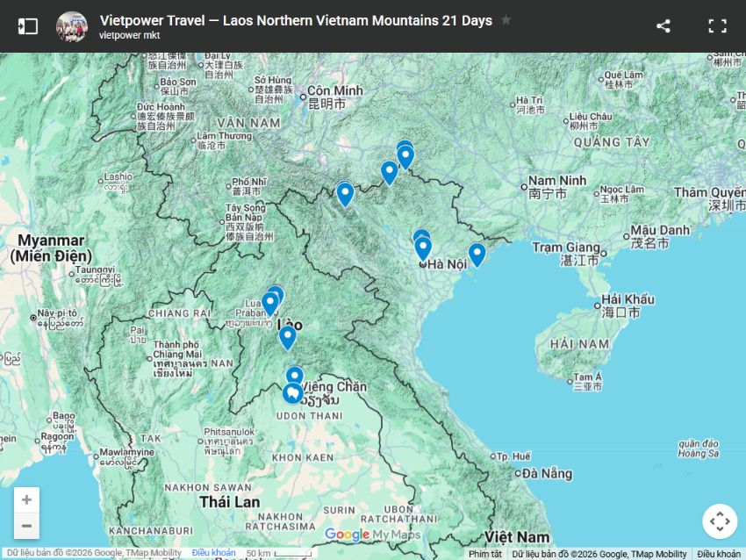Image resolution: width=746 pixels, height=560 pixels.
Task: Click the Hà Nội city label
Action: pos(447,264)
